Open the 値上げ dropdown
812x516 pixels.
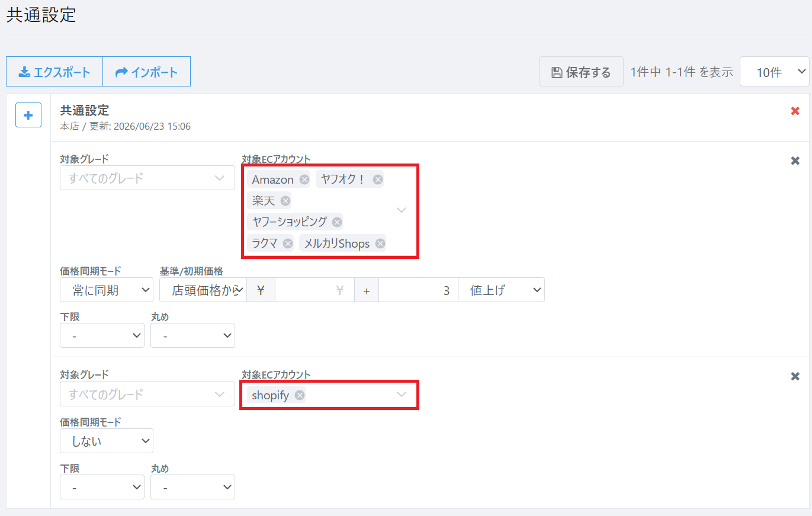pyautogui.click(x=501, y=290)
